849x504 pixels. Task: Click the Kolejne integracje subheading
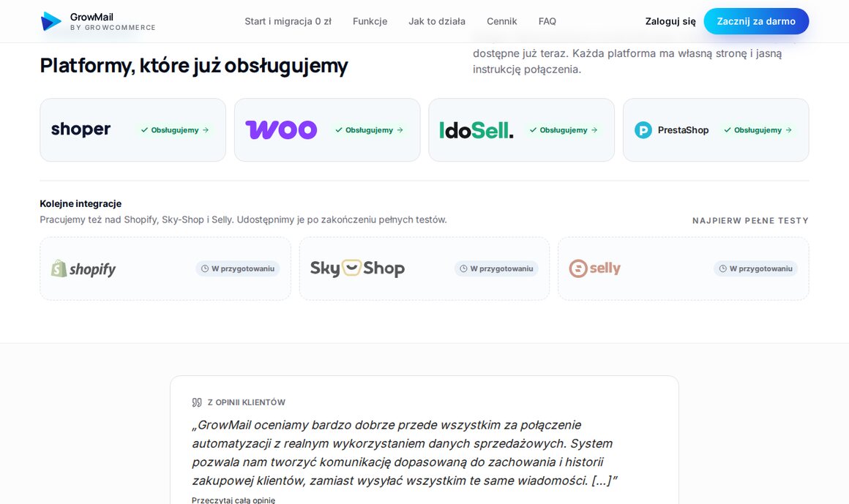pos(81,203)
